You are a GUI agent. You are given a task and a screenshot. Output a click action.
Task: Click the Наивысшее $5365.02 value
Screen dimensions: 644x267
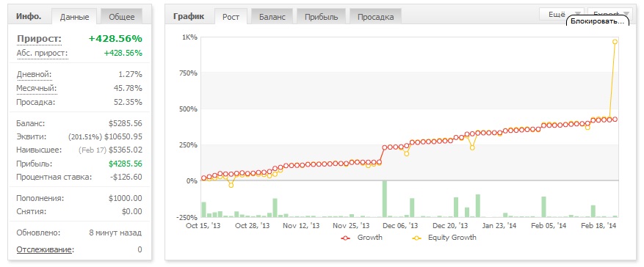click(x=126, y=150)
